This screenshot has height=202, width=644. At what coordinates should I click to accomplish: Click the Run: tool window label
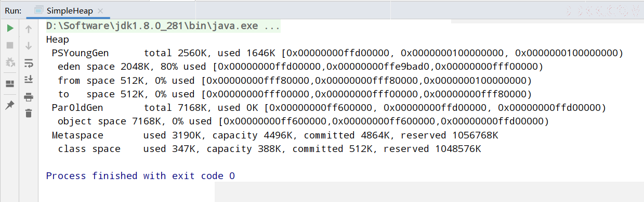14,10
